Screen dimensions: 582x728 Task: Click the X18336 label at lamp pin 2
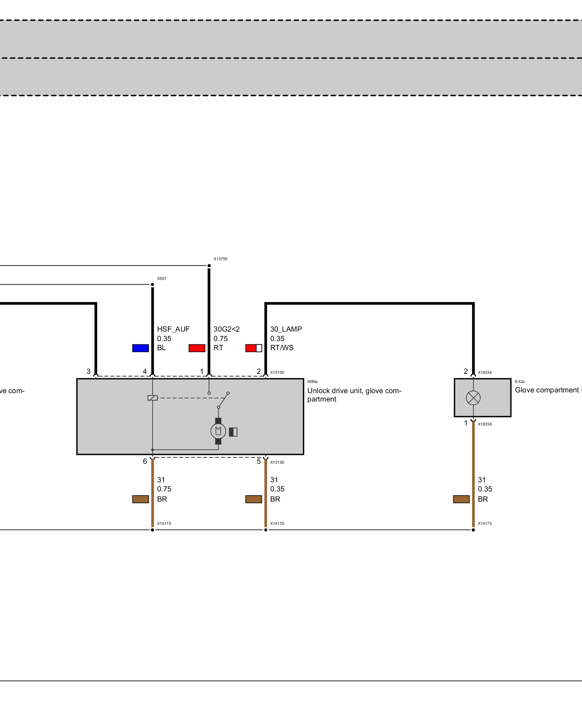485,372
